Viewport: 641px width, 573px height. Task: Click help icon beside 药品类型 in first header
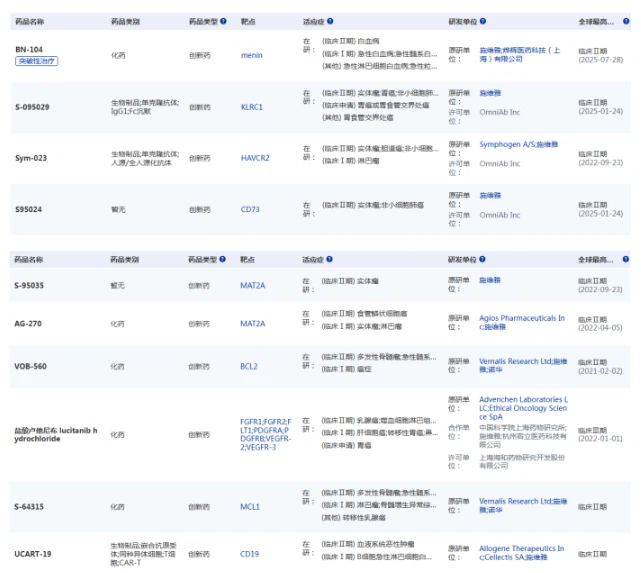(x=223, y=20)
